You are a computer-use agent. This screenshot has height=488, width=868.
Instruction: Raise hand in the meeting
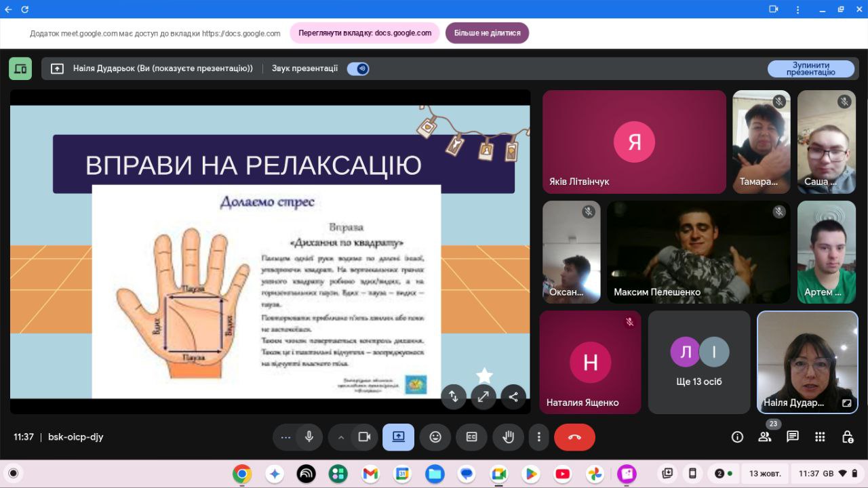(508, 437)
